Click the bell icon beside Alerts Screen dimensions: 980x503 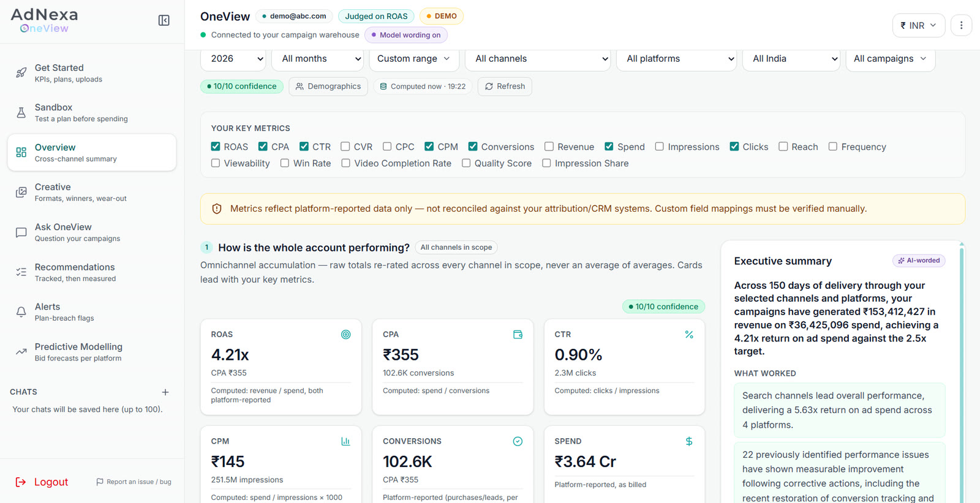(21, 312)
